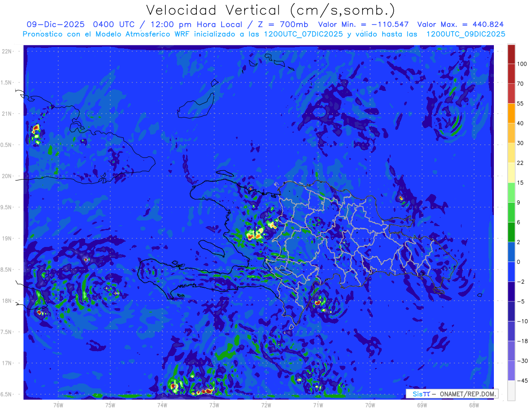Click the colorbar value '2'
Image resolution: width=532 pixels, height=411 pixels.
[519, 242]
